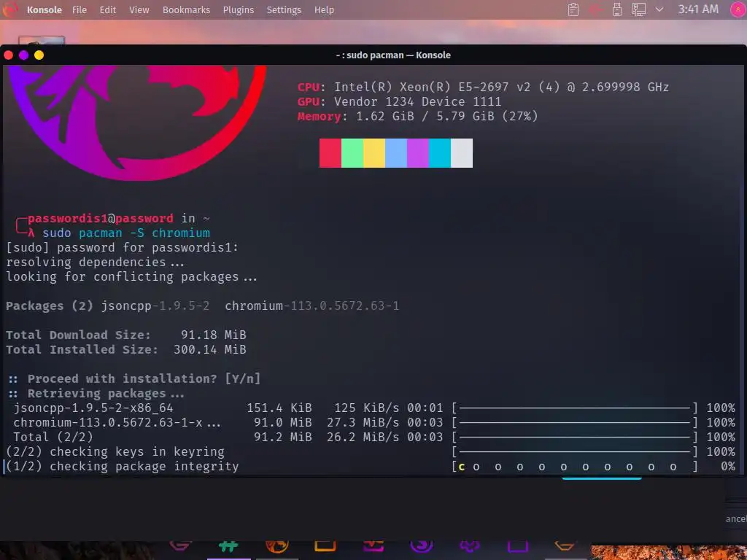Click the green color block in the palette
The width and height of the screenshot is (747, 560).
352,153
